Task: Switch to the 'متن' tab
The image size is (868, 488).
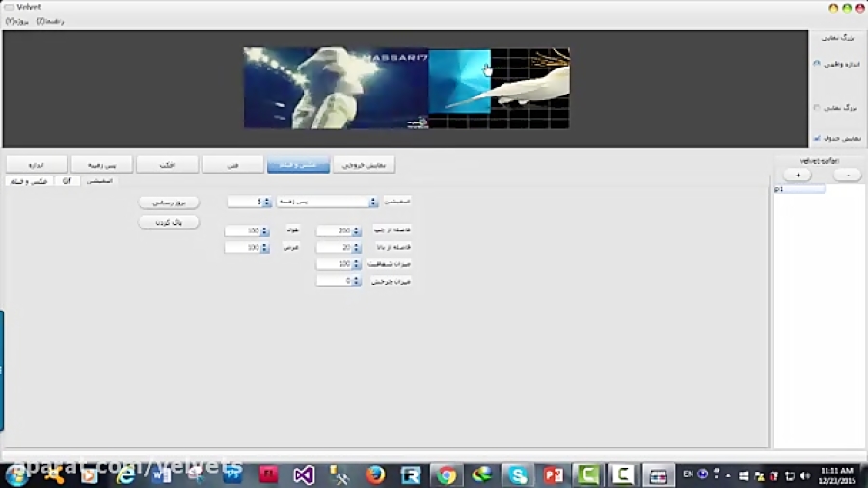Action: tap(232, 165)
